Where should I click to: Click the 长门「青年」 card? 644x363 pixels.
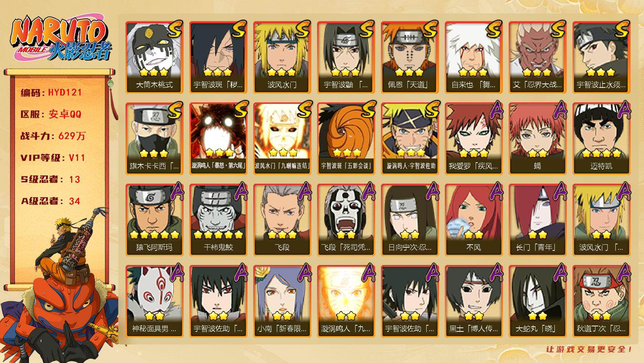click(538, 220)
